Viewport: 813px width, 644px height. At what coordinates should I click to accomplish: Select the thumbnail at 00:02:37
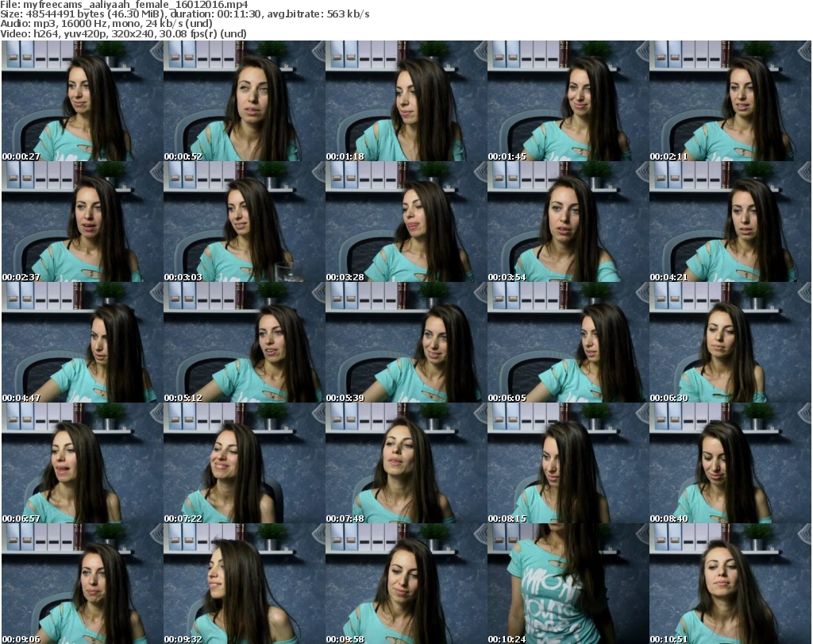click(82, 222)
